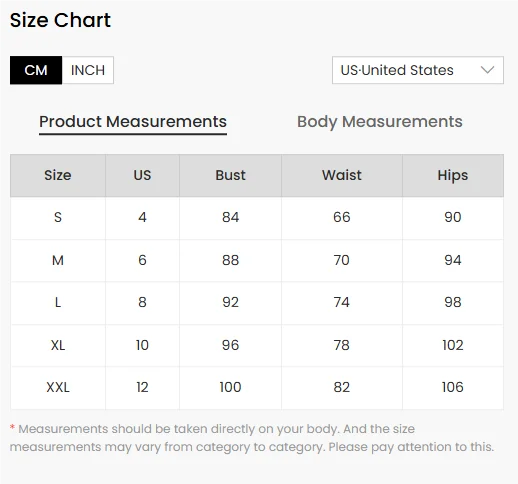Click the Size column header
The width and height of the screenshot is (518, 484).
pos(58,175)
